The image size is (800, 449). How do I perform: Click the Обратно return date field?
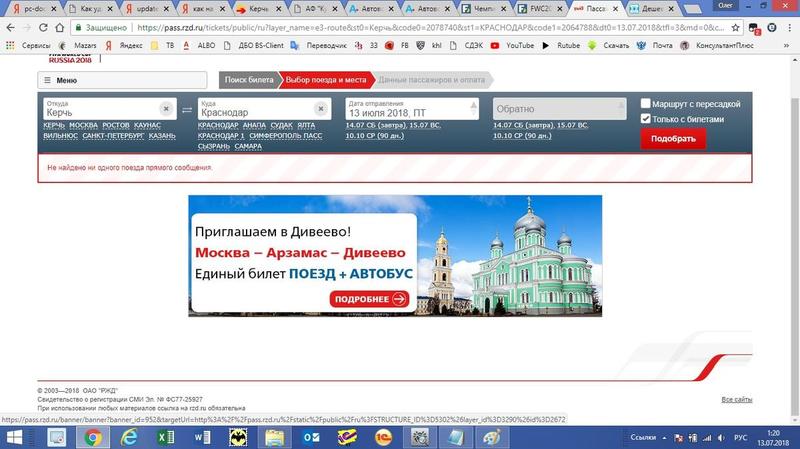[559, 109]
